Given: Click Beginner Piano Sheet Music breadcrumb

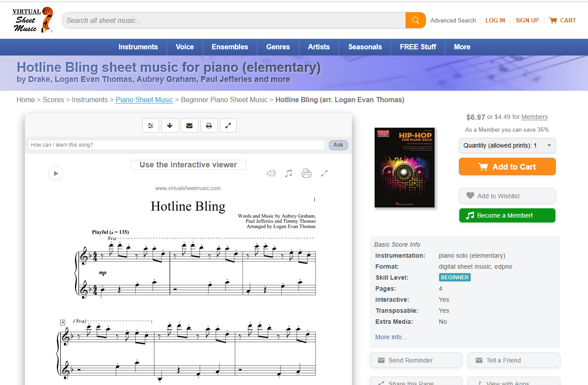Looking at the screenshot, I should 224,100.
